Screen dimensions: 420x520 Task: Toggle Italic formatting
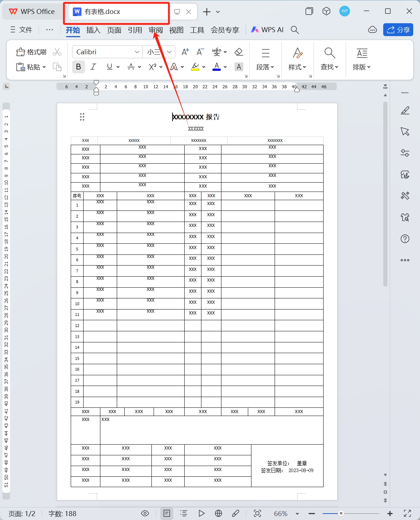pyautogui.click(x=94, y=67)
